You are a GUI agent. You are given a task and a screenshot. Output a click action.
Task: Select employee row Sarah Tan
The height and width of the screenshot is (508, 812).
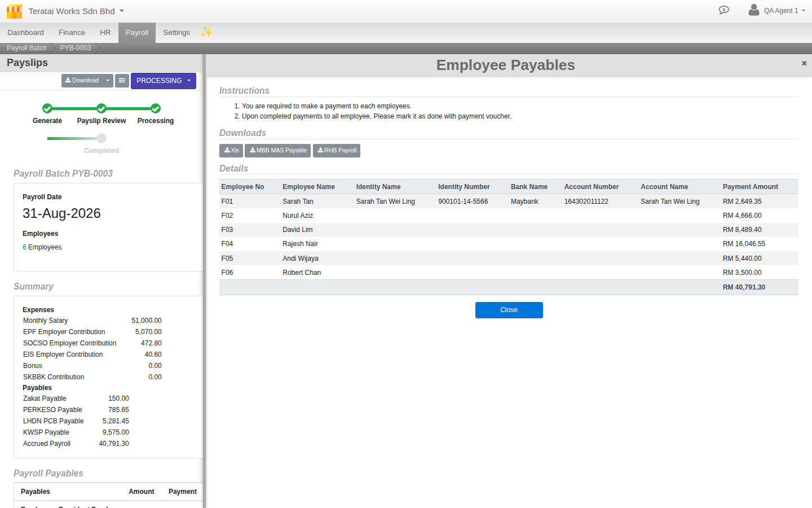509,202
